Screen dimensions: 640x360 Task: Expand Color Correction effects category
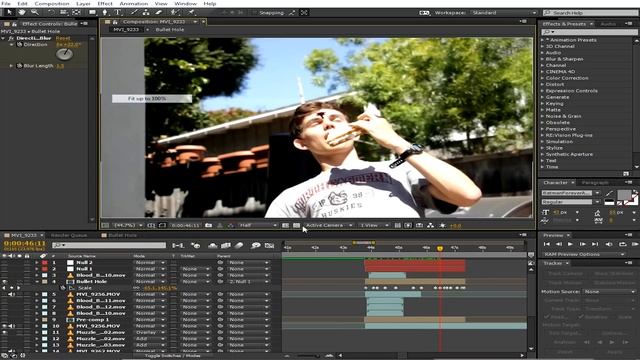[542, 78]
